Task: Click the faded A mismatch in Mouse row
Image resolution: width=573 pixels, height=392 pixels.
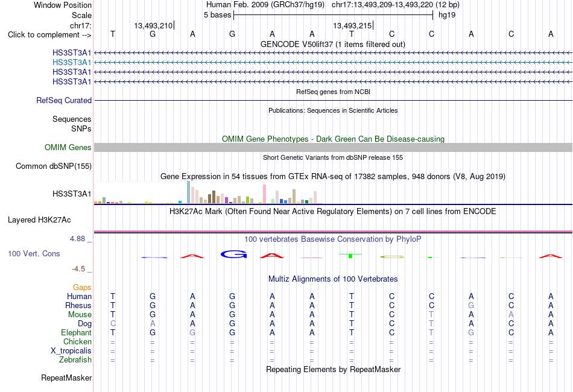Action: point(511,315)
